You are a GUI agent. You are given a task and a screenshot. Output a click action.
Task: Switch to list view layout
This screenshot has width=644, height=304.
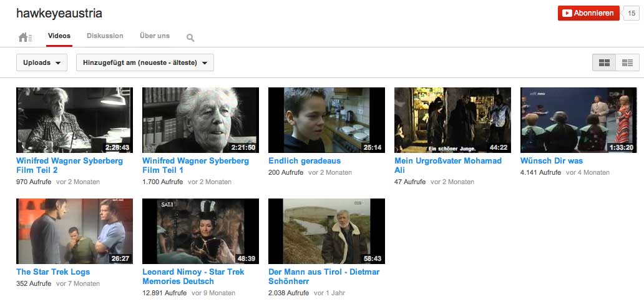627,62
